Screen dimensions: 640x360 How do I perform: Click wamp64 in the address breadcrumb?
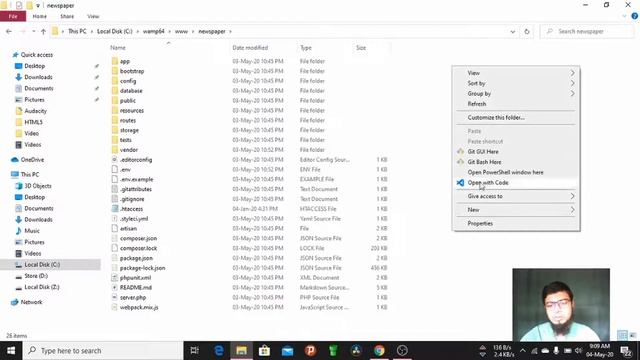(x=153, y=31)
